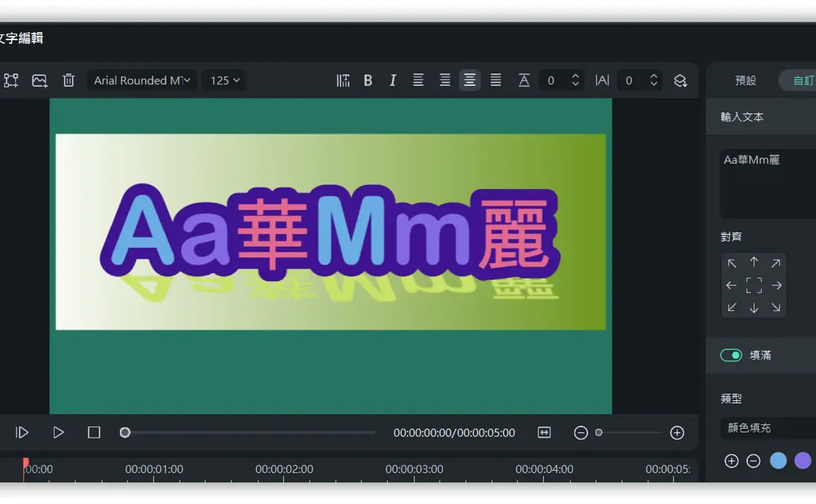Align text to top-left corner

(732, 263)
